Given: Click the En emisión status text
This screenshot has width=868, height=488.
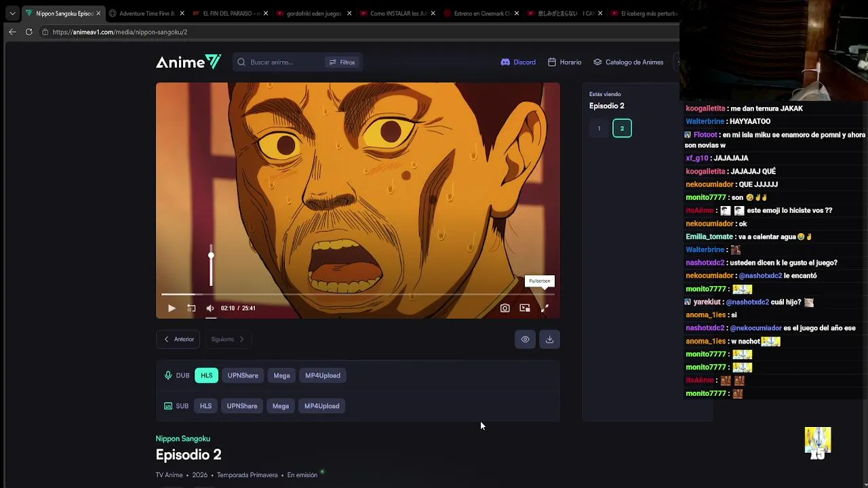Looking at the screenshot, I should (x=302, y=475).
